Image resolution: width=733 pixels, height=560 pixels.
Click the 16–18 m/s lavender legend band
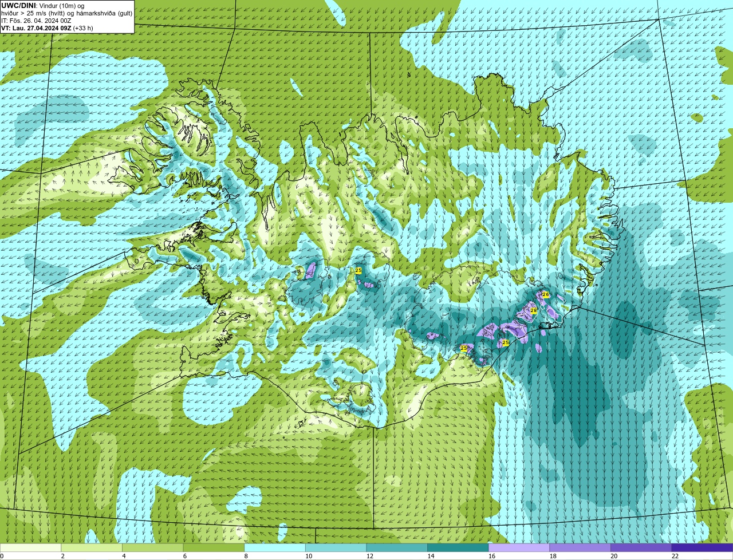pyautogui.click(x=519, y=547)
